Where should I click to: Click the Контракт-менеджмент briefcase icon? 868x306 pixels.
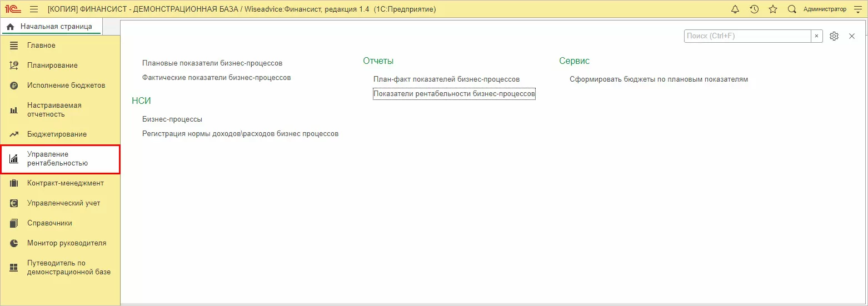click(x=14, y=183)
